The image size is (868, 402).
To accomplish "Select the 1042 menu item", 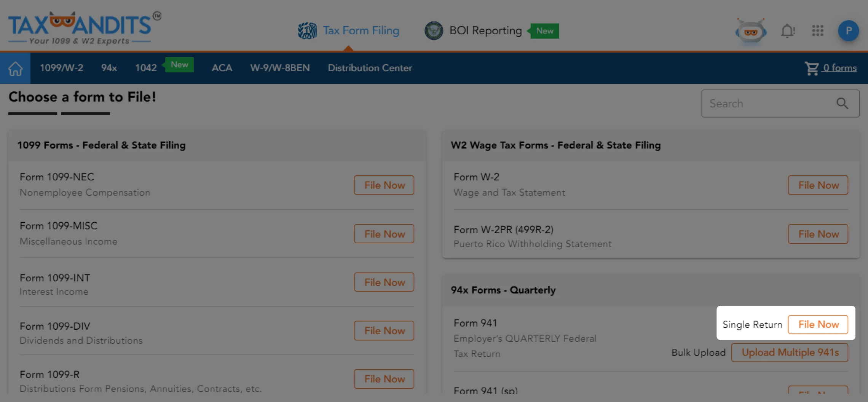I will tap(146, 68).
